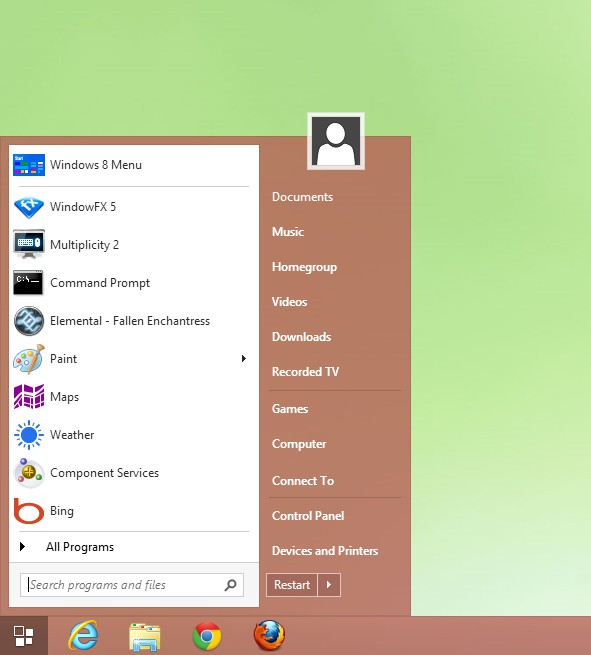
Task: Open the Downloads folder
Action: coord(302,337)
